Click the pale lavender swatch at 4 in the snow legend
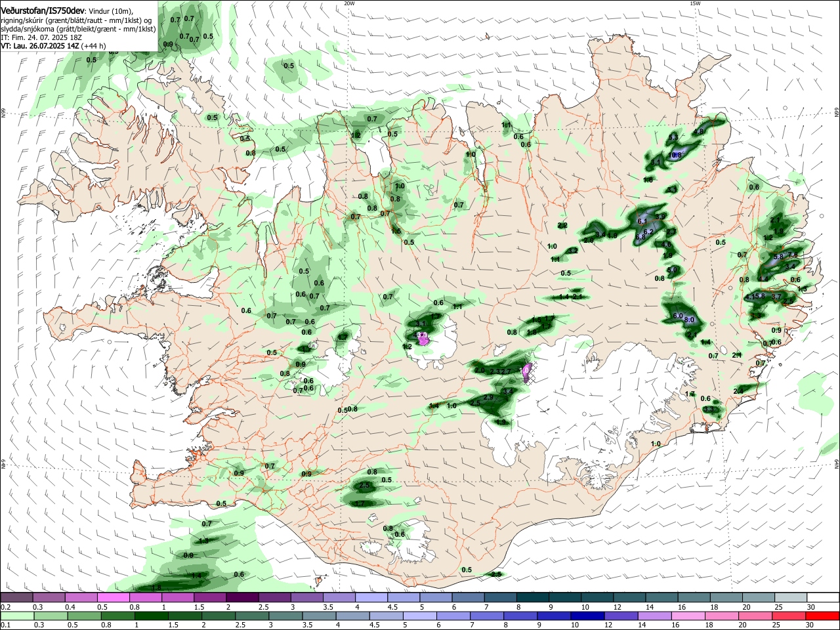840x630 pixels. [371, 597]
